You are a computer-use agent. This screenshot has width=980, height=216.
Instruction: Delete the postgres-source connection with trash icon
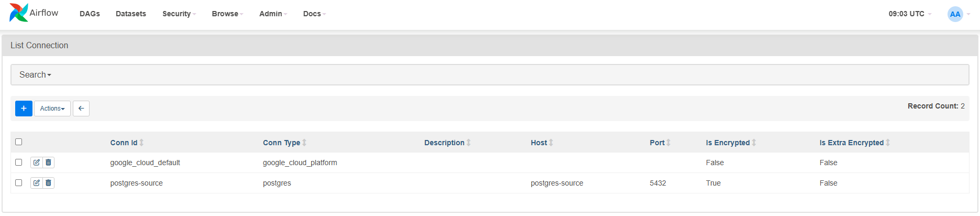(x=48, y=183)
